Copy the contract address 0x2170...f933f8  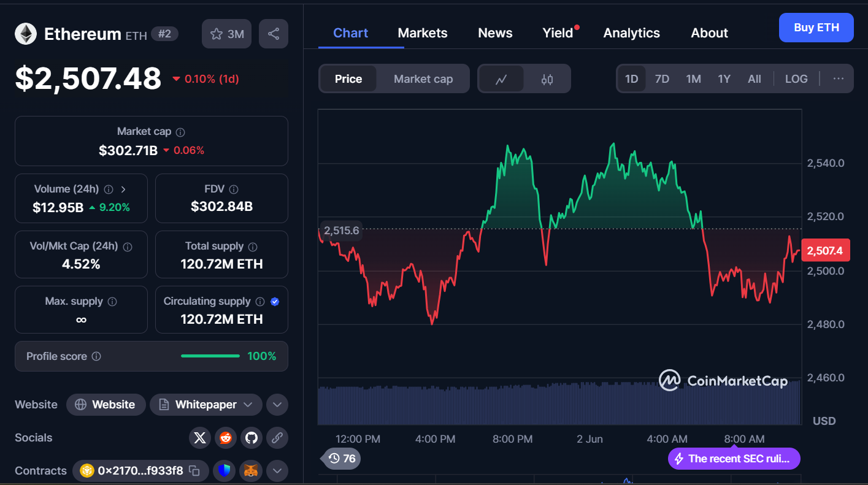pos(194,471)
